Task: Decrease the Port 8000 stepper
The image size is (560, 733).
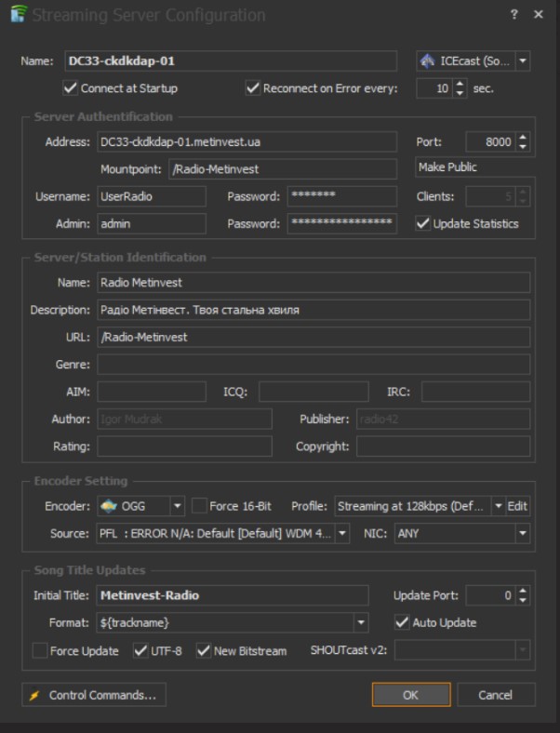Action: coord(523,146)
